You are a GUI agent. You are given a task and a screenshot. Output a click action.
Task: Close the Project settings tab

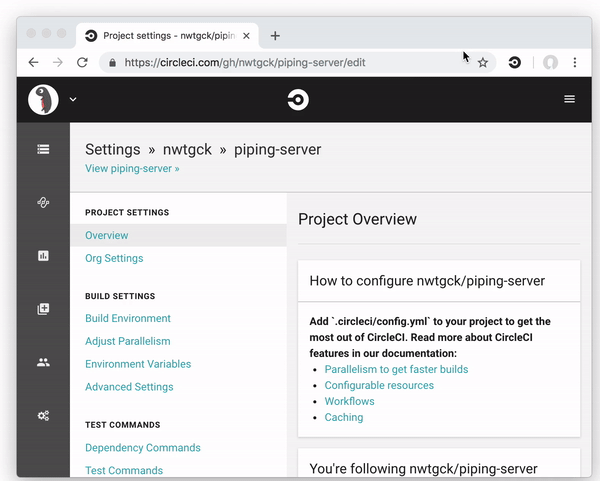pos(246,36)
